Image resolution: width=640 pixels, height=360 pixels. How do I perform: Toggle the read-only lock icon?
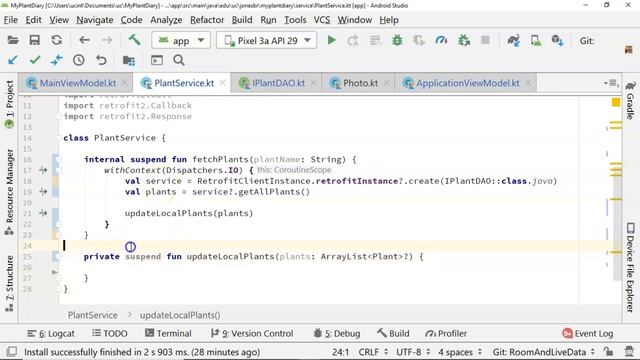coord(609,351)
